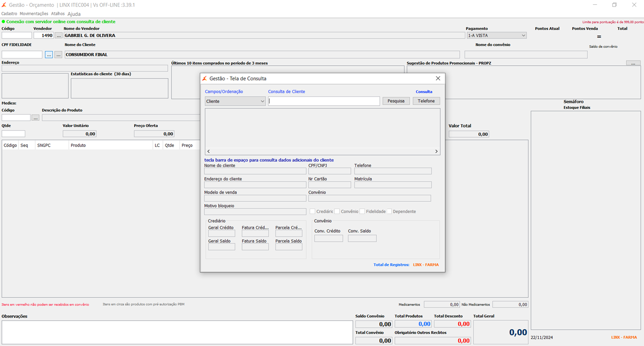644x346 pixels.
Task: Click 'tecla barra de espaço' hint text
Action: tap(269, 160)
